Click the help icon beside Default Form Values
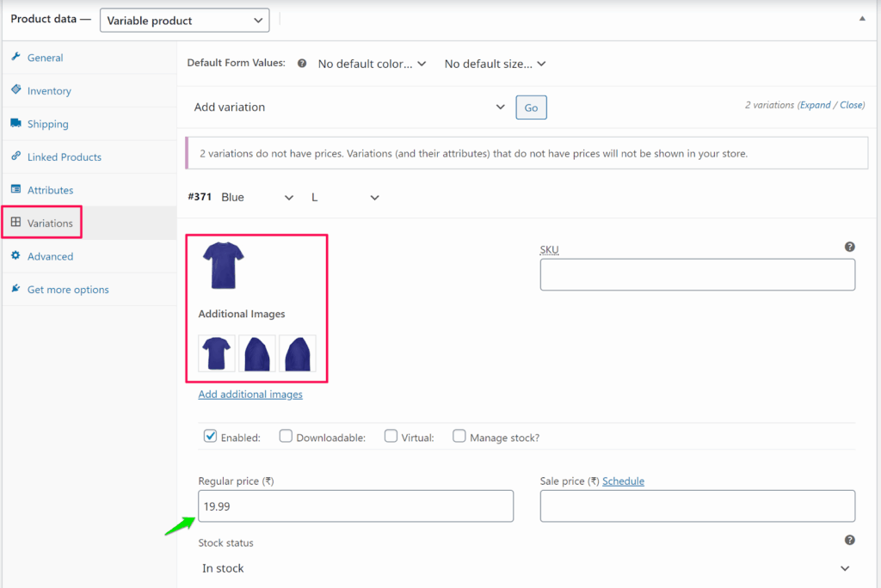Screen dimensions: 881x588 pyautogui.click(x=302, y=64)
